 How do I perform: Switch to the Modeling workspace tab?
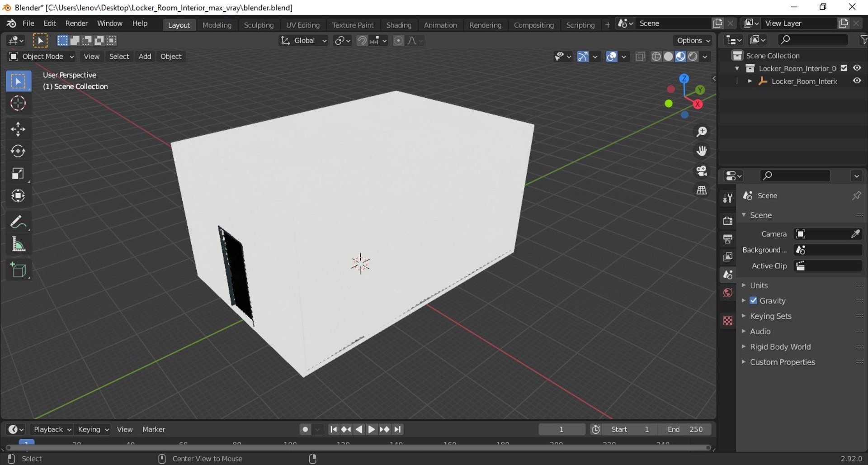tap(217, 25)
